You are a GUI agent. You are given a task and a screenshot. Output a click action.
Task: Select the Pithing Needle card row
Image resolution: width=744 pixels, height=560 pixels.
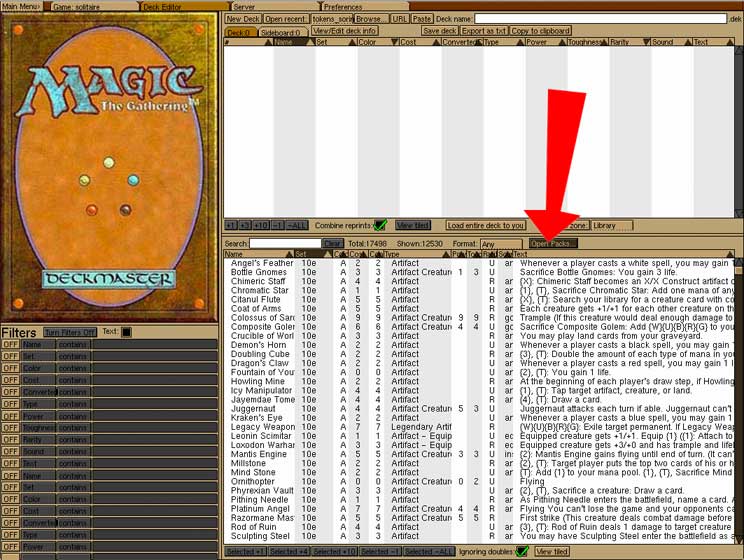click(x=479, y=500)
